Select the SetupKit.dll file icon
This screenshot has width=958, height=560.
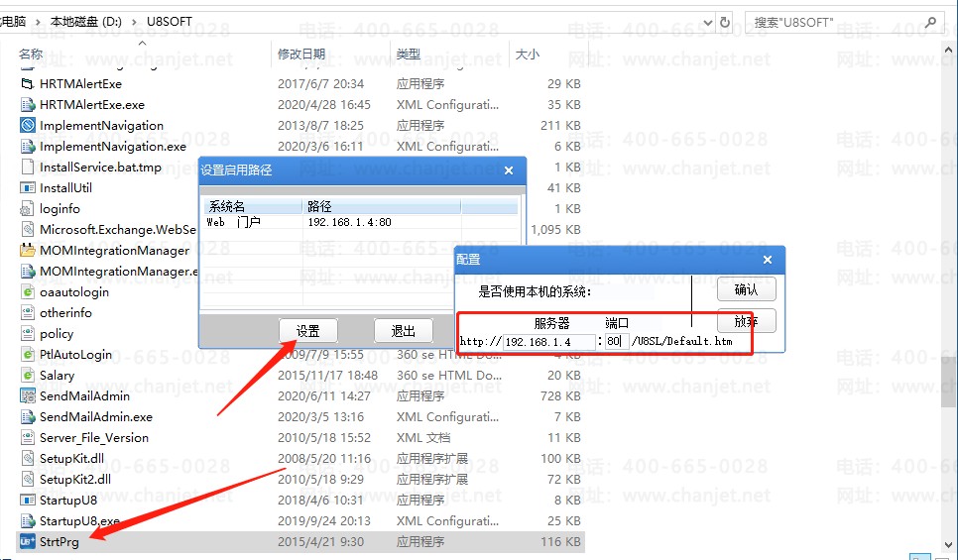pos(28,458)
